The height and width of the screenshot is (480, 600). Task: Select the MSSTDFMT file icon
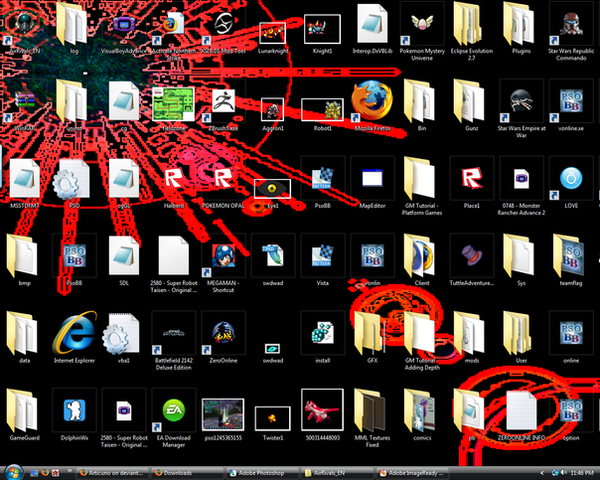coord(24,179)
